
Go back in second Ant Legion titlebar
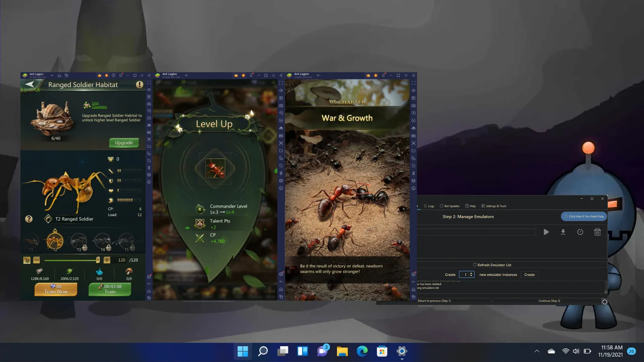coord(186,75)
